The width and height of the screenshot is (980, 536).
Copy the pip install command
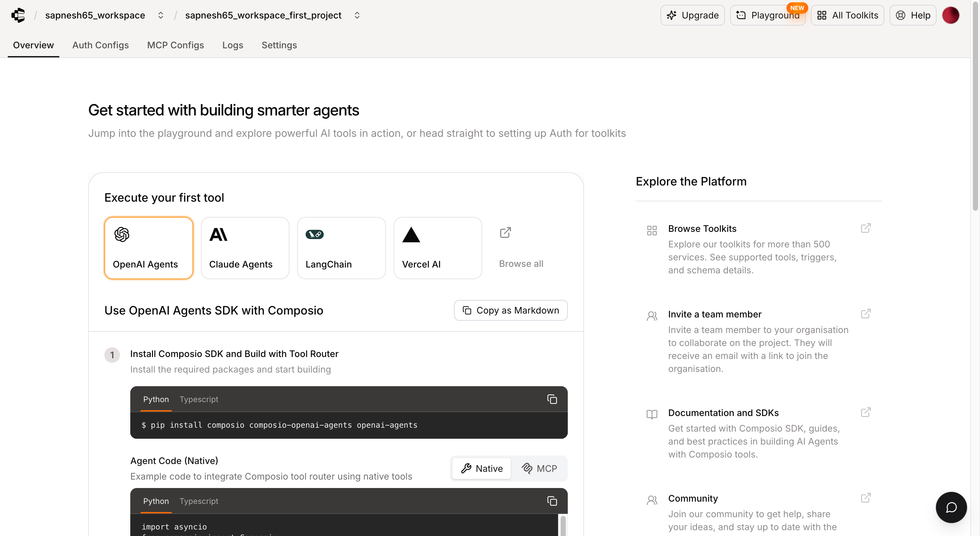[552, 399]
